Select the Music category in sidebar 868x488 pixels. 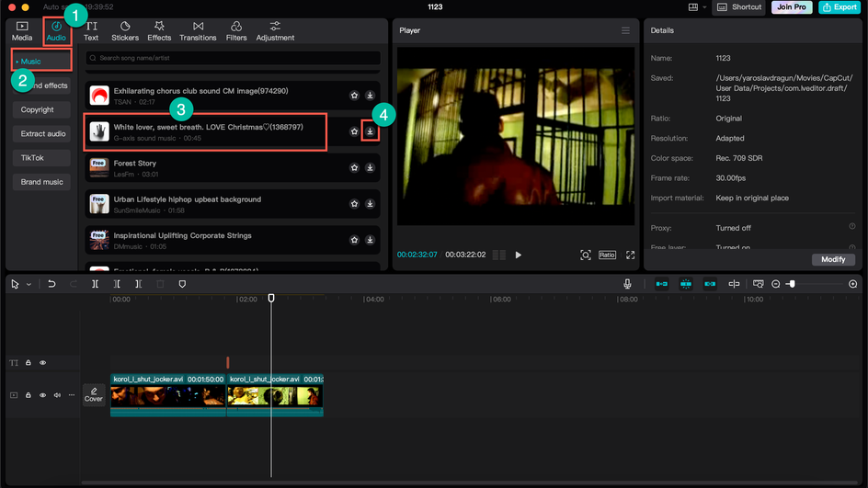pyautogui.click(x=41, y=62)
